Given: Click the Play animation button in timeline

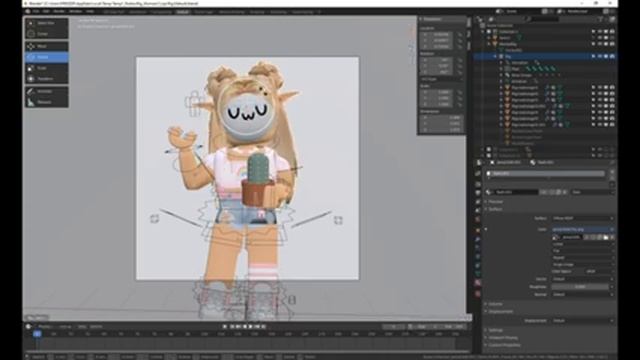Looking at the screenshot, I should pyautogui.click(x=251, y=327).
